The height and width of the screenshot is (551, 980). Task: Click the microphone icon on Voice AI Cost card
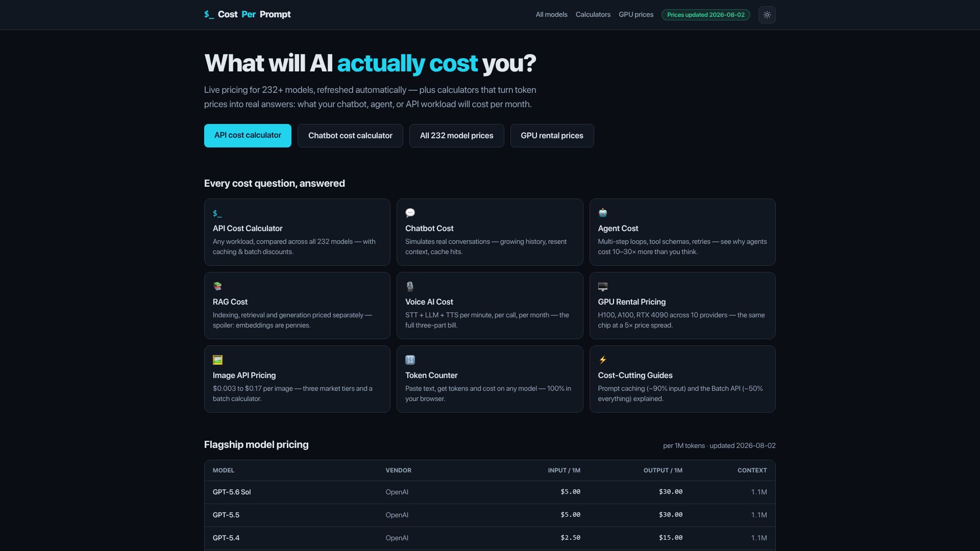point(410,286)
